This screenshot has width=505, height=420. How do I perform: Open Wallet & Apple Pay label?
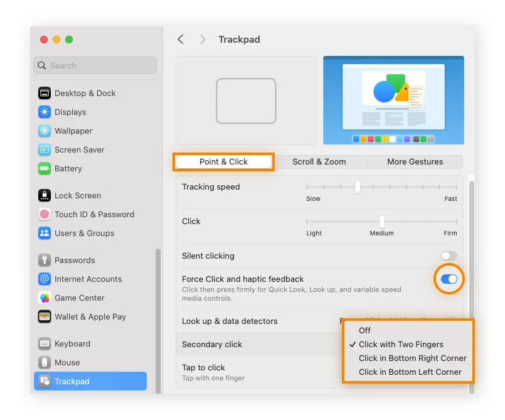click(x=90, y=316)
